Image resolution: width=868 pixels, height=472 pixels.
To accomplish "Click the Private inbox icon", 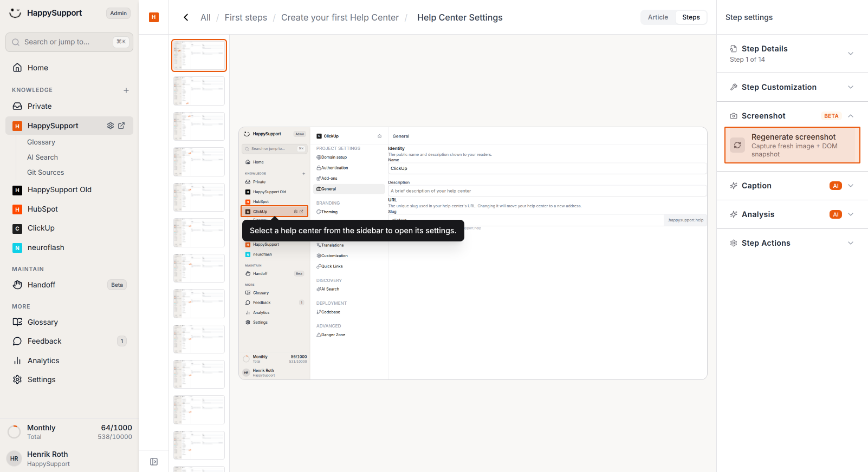I will pyautogui.click(x=17, y=106).
